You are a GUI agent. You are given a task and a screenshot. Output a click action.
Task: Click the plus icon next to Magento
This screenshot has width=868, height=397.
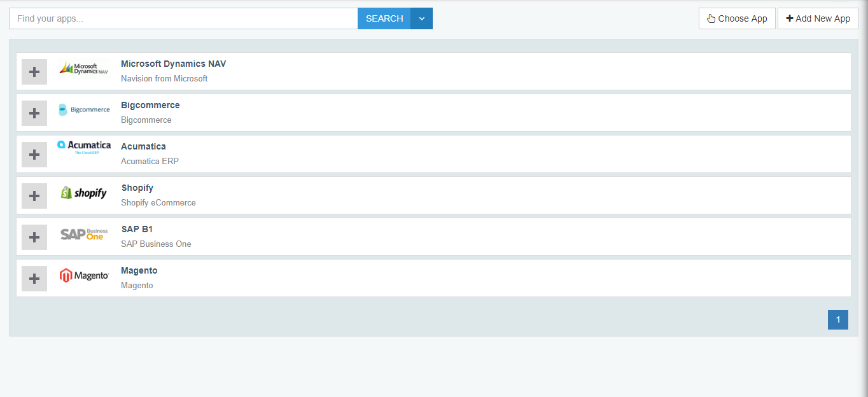tap(34, 278)
